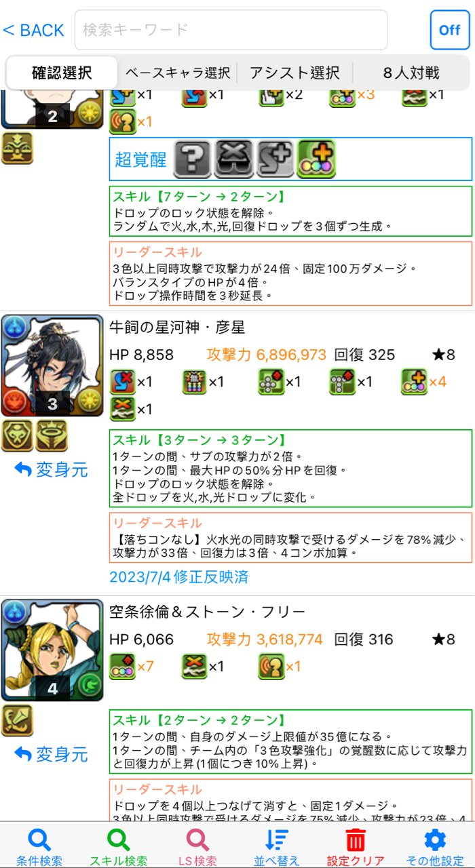This screenshot has width=475, height=868.
Task: Select monster 3 彦星 portrait
Action: (52, 366)
